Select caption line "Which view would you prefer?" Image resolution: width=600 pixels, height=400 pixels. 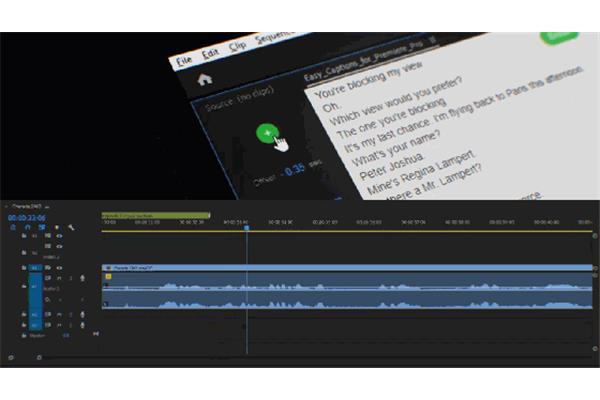[x=396, y=101]
